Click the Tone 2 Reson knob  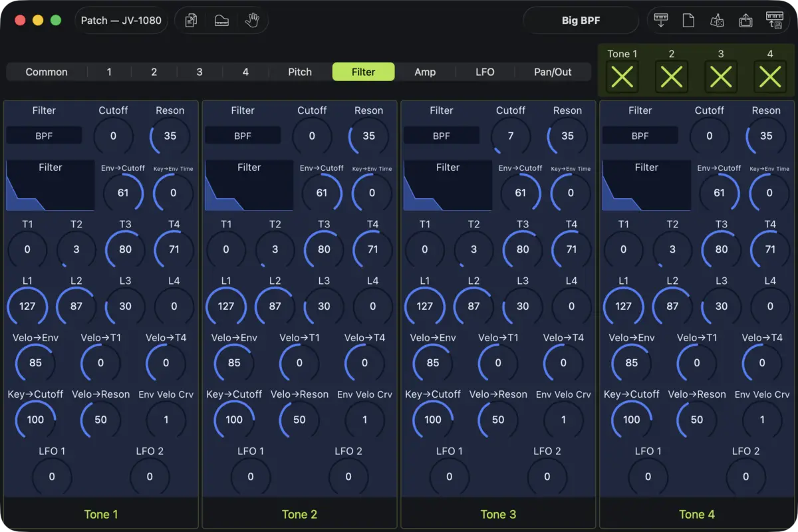coord(369,136)
